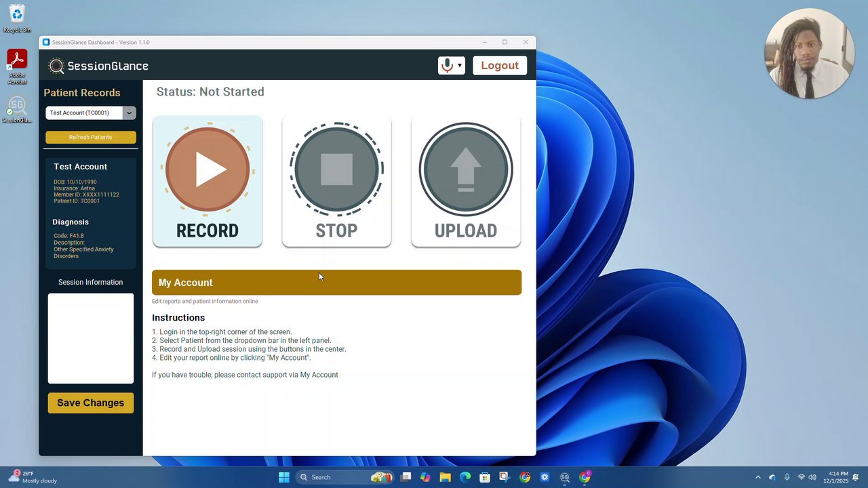
Task: Open the microphone selection dropdown
Action: pyautogui.click(x=452, y=66)
